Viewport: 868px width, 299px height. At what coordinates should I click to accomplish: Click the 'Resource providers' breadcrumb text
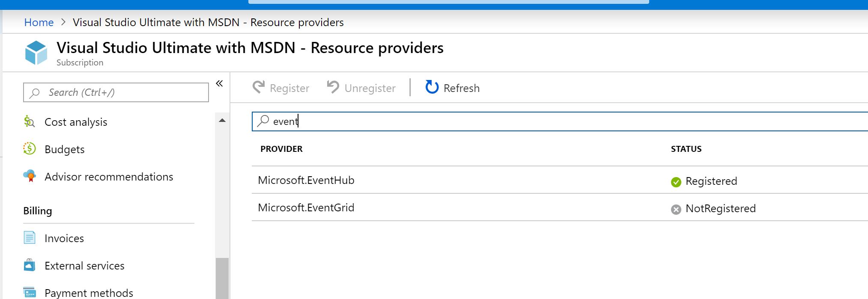click(x=297, y=22)
